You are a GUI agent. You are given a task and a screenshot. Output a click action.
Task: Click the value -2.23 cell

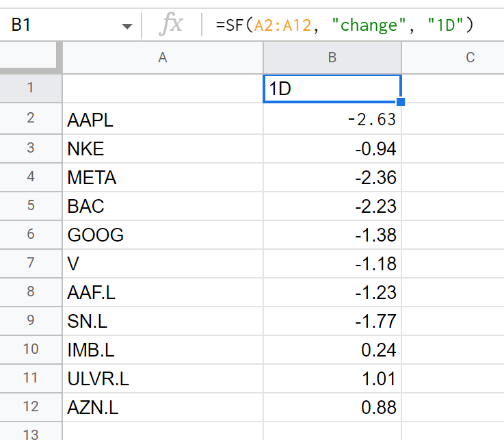pos(332,205)
